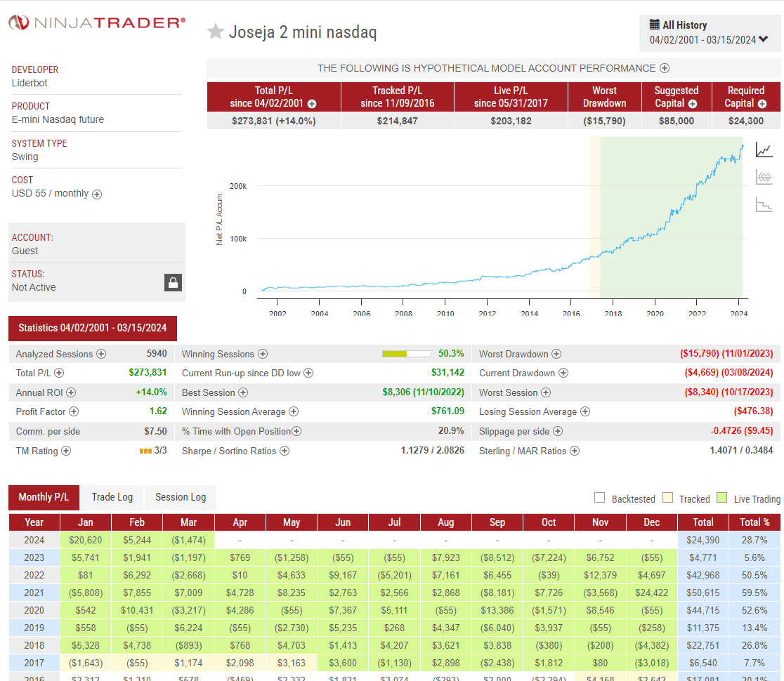Click the yellow Tracked legend swatch

click(667, 498)
